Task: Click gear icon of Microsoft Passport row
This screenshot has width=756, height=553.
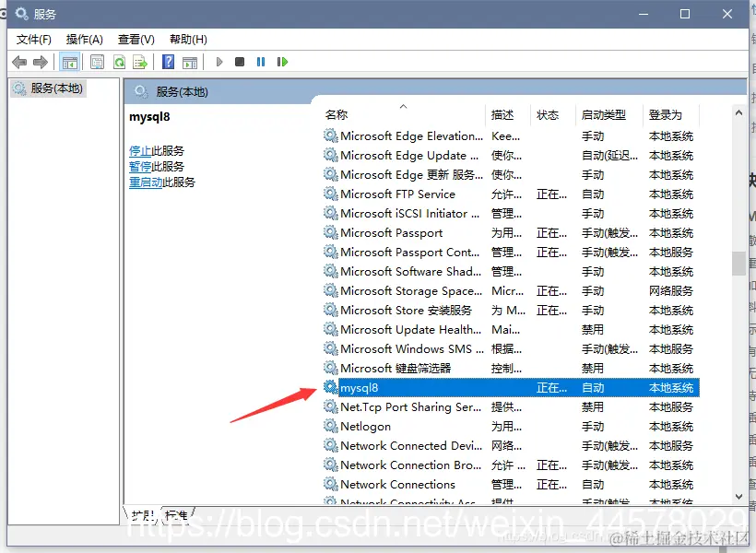Action: pos(330,233)
